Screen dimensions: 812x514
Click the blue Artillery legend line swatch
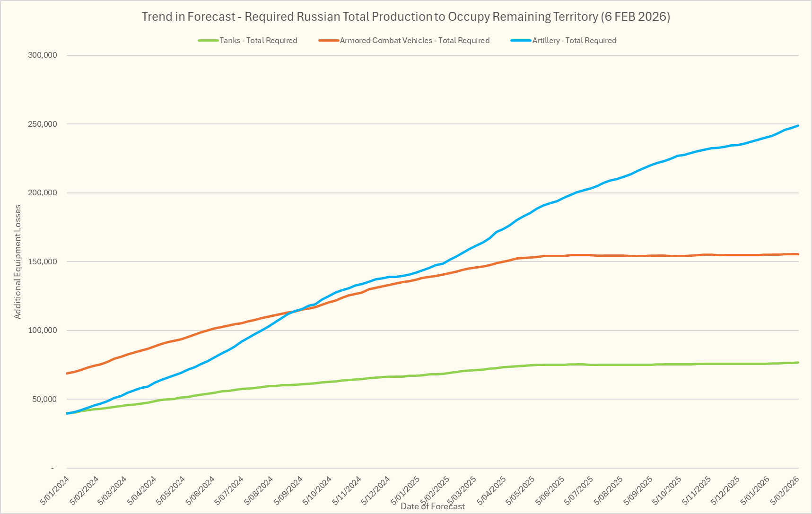coord(521,41)
